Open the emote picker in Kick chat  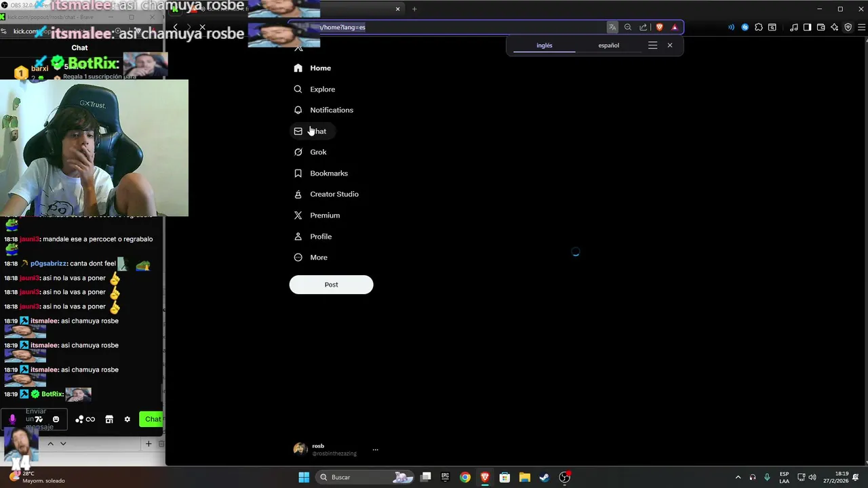56,419
